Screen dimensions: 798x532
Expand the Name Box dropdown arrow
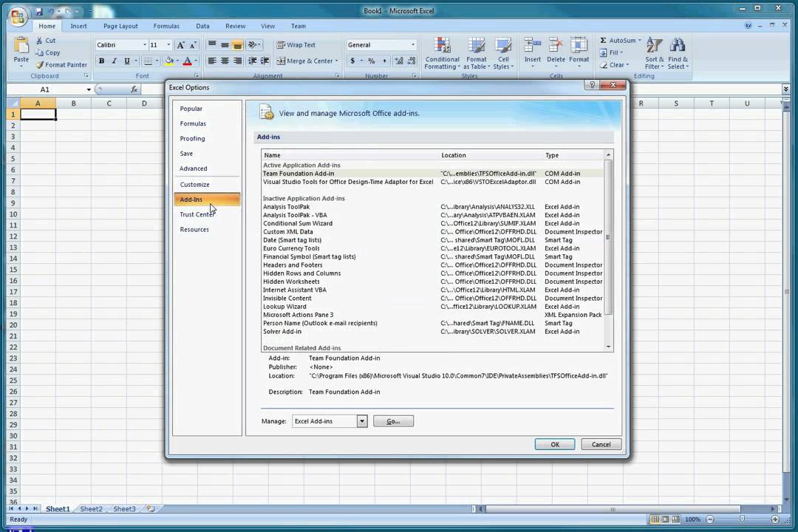(x=89, y=89)
